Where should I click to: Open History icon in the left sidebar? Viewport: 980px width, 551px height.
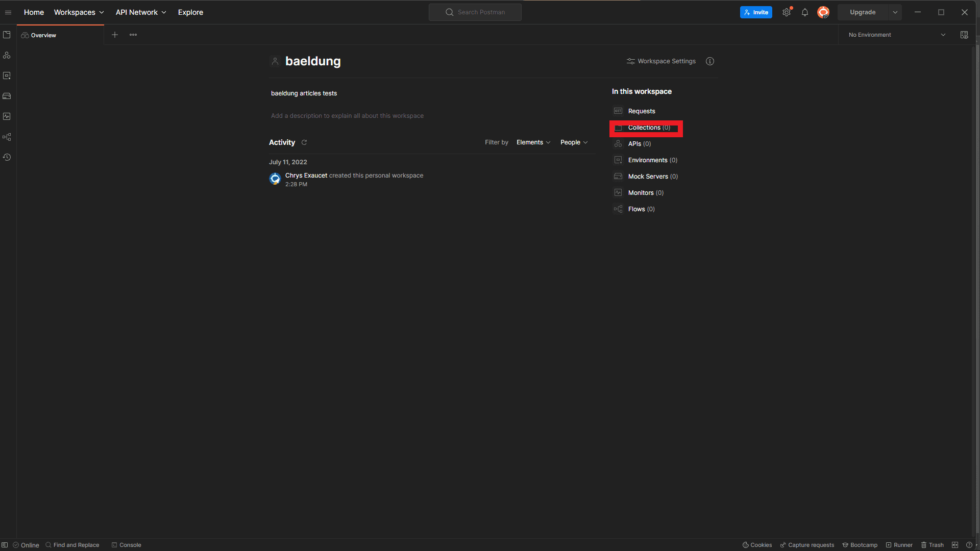[x=7, y=157]
